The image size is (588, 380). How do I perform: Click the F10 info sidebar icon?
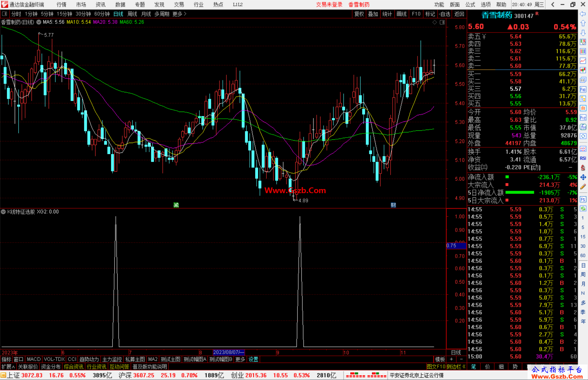tap(583, 90)
